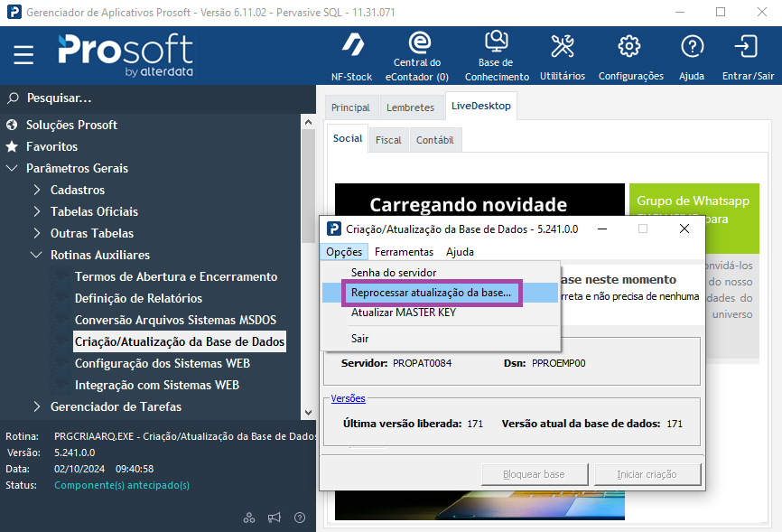Image resolution: width=782 pixels, height=532 pixels.
Task: Switch to the Social tab
Action: click(348, 138)
